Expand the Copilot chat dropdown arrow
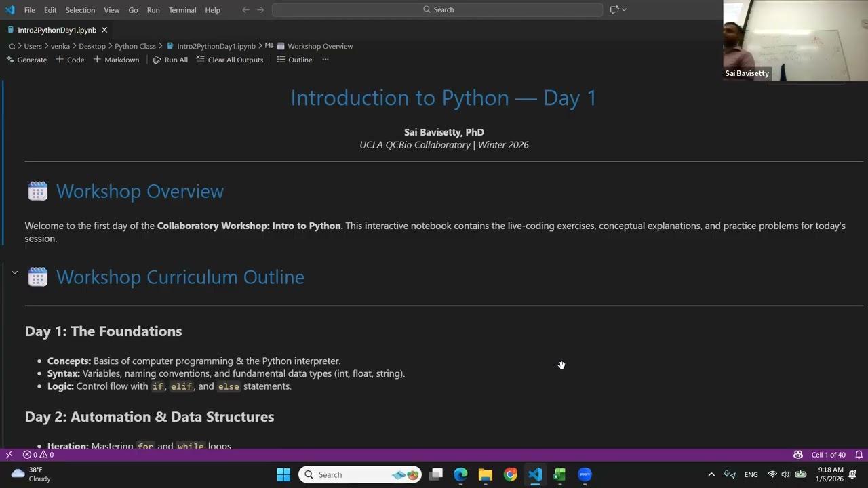This screenshot has height=488, width=868. coord(624,9)
